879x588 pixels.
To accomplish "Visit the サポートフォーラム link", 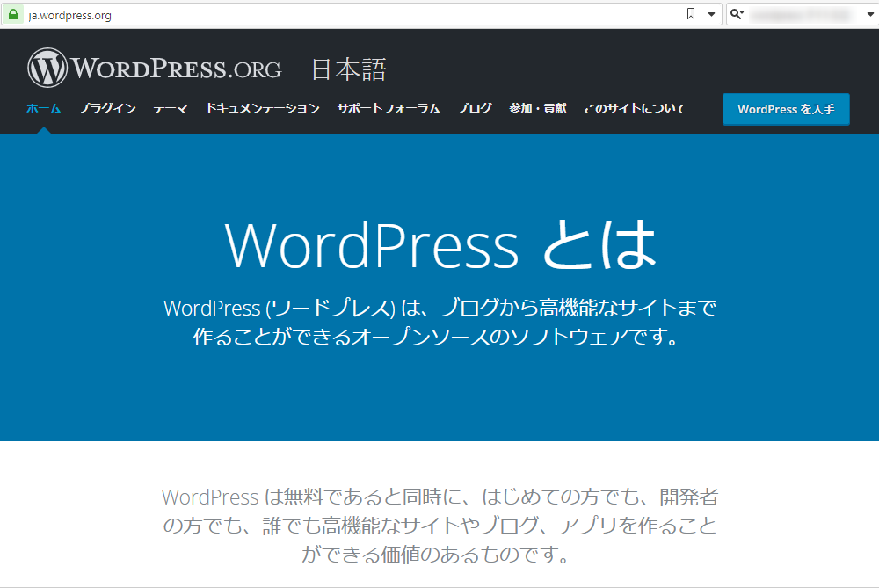I will (388, 109).
